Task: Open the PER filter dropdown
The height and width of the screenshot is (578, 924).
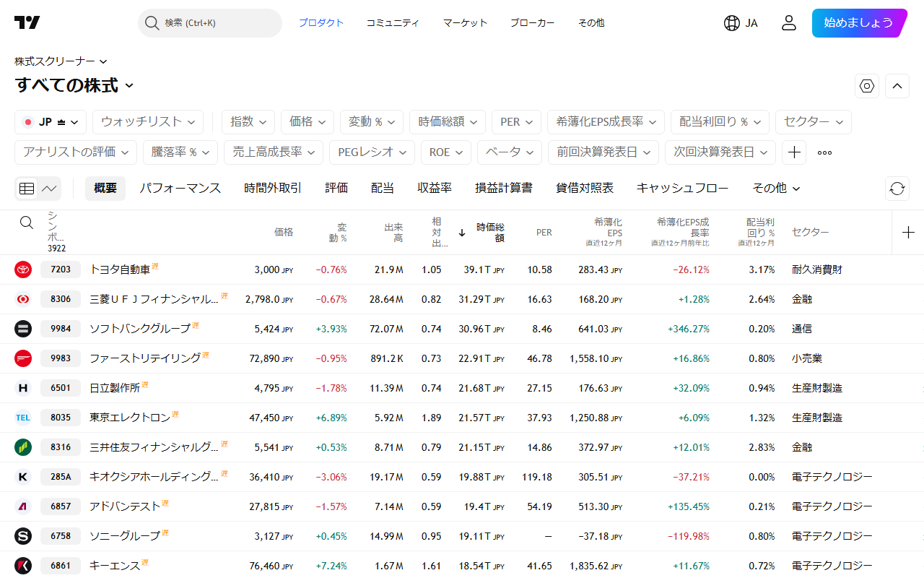Action: [517, 122]
